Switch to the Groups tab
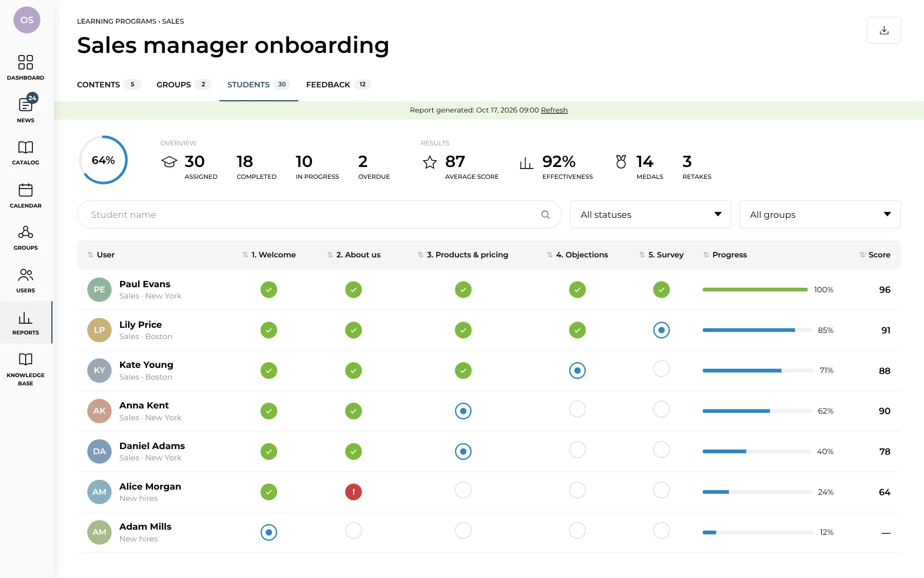The image size is (924, 578). [x=184, y=85]
